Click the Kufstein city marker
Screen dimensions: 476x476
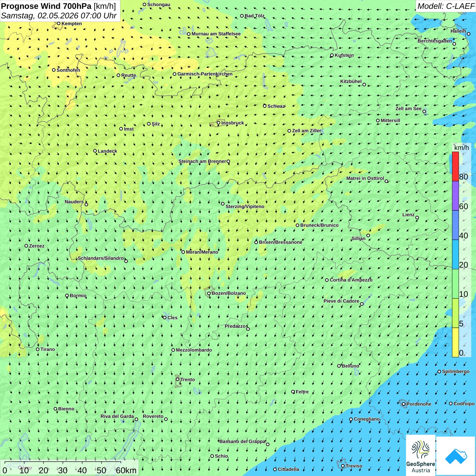[332, 55]
